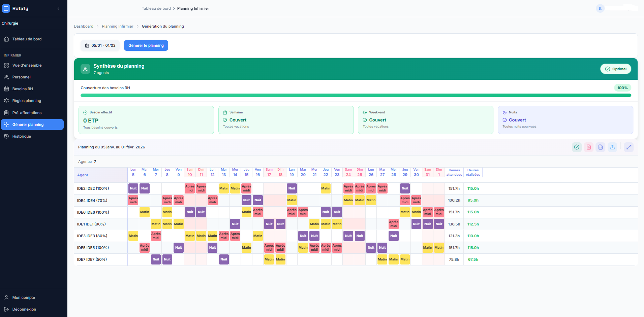Click the blue upload/share icon

[x=612, y=147]
